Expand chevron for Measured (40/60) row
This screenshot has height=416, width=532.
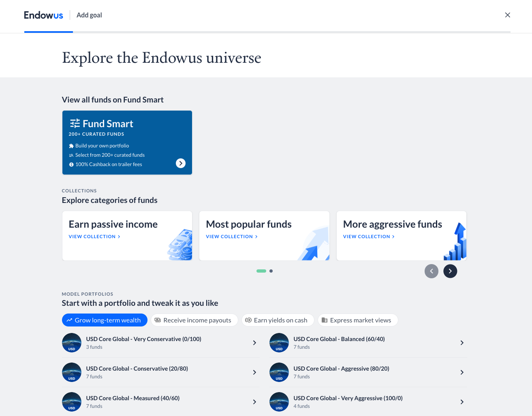tap(254, 402)
